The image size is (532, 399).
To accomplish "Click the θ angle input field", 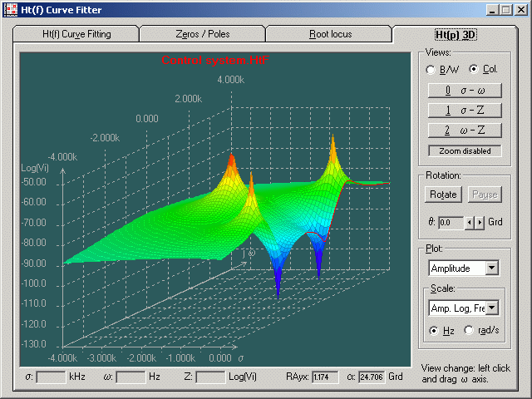I will [451, 223].
